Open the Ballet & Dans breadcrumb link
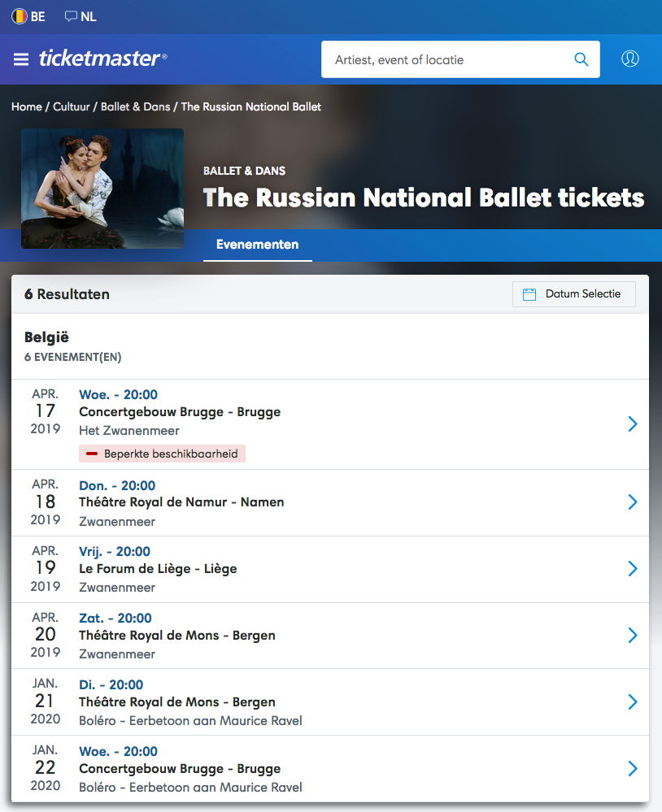662x812 pixels. tap(135, 106)
